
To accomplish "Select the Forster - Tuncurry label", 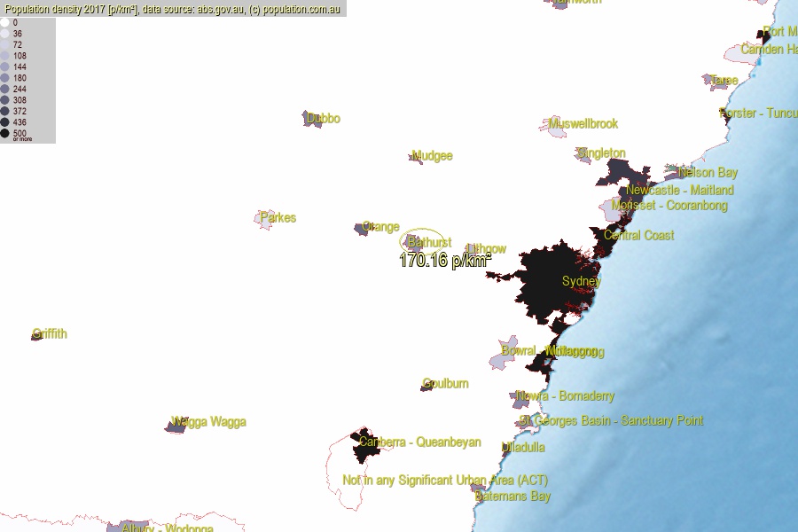I will (x=758, y=113).
